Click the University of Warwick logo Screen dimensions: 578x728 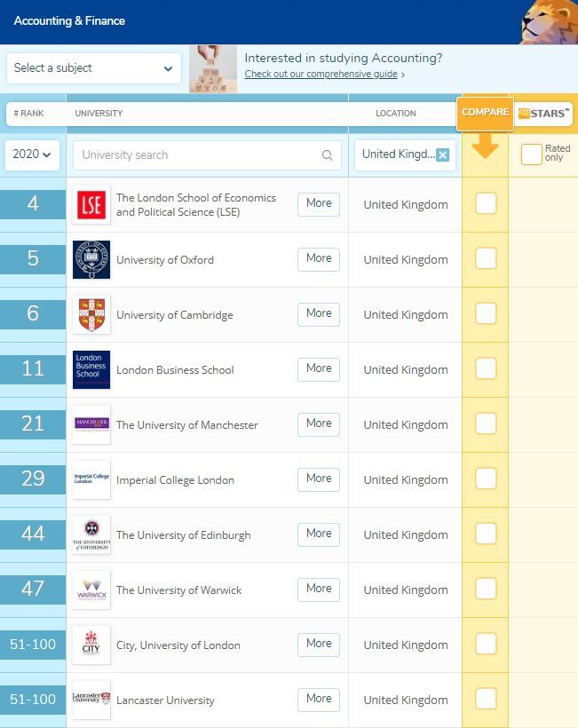tap(91, 590)
